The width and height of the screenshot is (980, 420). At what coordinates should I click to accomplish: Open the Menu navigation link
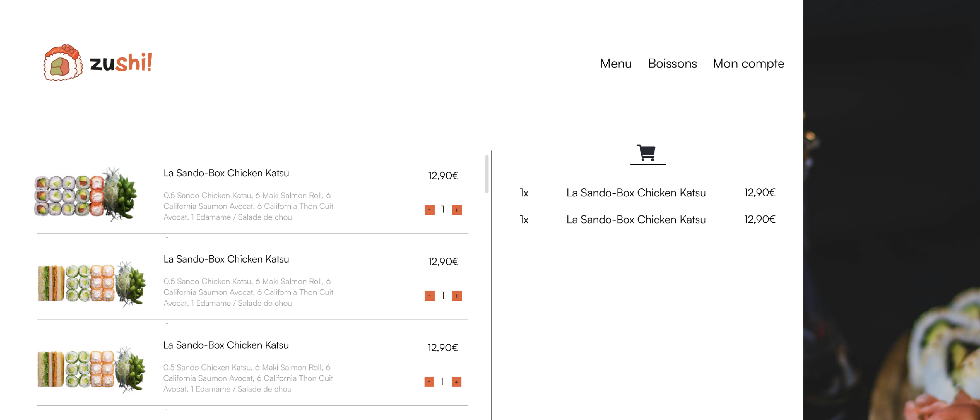pyautogui.click(x=616, y=64)
